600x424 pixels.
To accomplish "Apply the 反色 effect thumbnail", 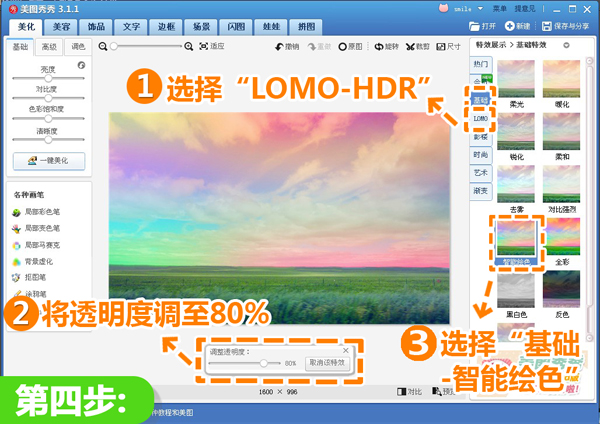I will tap(561, 289).
